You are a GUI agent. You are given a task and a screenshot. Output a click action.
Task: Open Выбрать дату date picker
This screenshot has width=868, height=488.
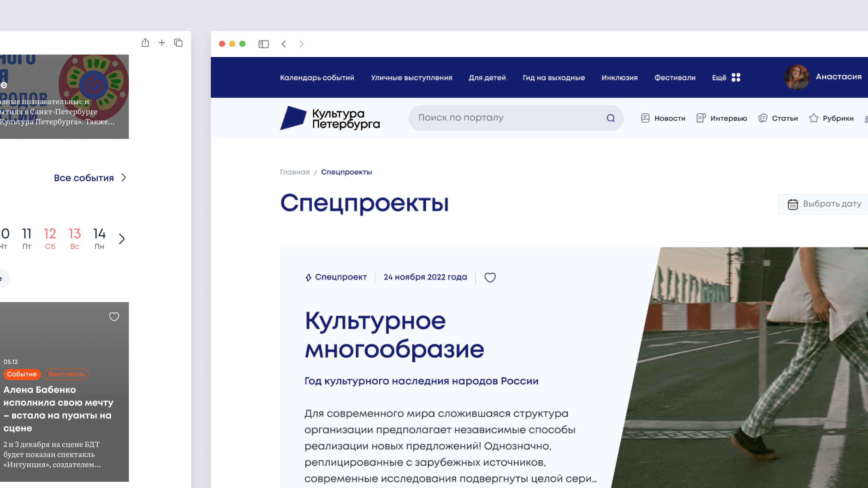[x=824, y=204]
